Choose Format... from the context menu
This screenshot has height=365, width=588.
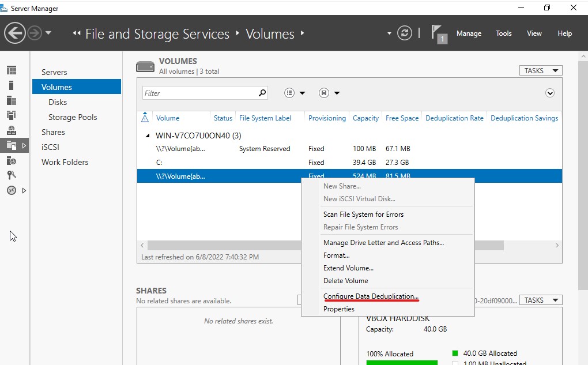337,255
